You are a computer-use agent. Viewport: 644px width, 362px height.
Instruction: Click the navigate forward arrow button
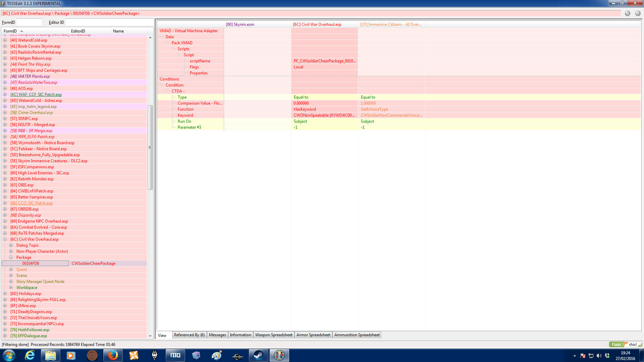click(x=638, y=13)
